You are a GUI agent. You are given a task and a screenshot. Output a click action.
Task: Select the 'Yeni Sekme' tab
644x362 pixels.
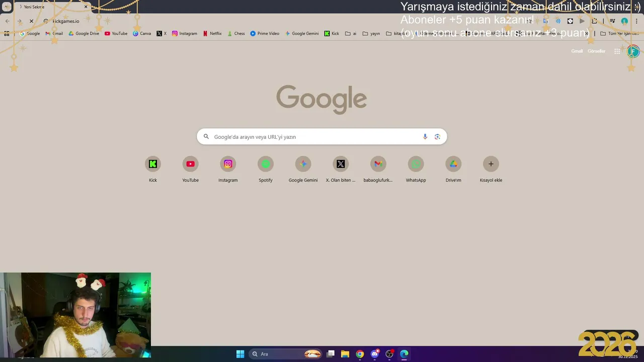(x=52, y=7)
